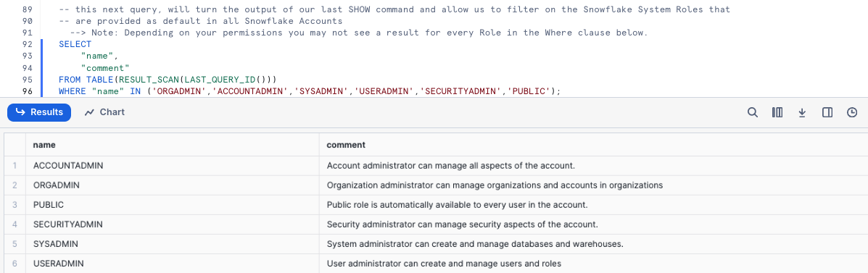
Task: Click 'PUBLIC' string literal in WHERE clause
Action: click(x=529, y=91)
